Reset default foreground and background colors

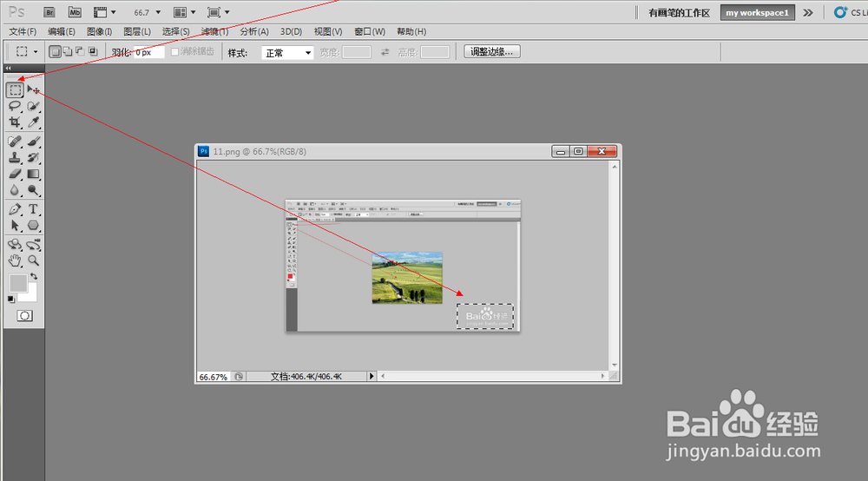[11, 300]
